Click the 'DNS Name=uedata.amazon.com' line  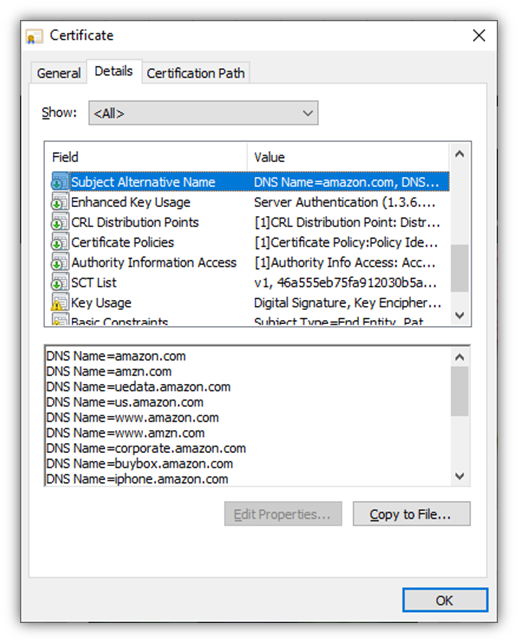139,387
